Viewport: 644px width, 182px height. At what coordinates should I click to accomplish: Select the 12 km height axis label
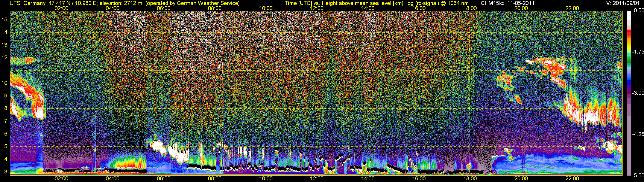pos(5,58)
